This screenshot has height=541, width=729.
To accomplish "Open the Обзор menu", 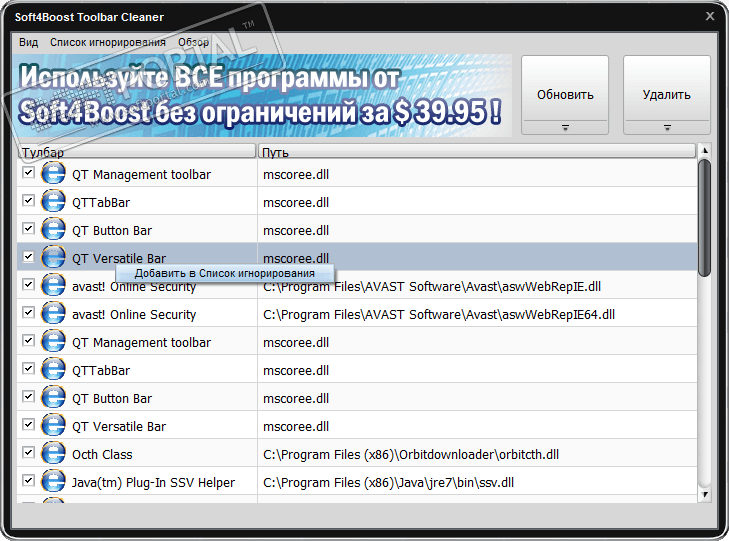I will click(193, 42).
